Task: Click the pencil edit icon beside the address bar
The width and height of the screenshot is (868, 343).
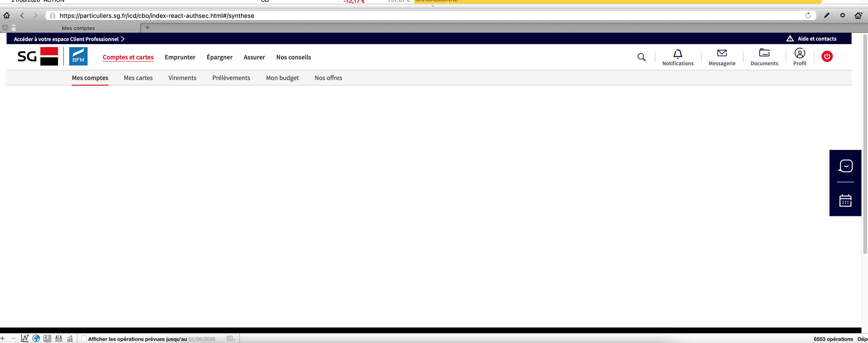Action: 826,15
